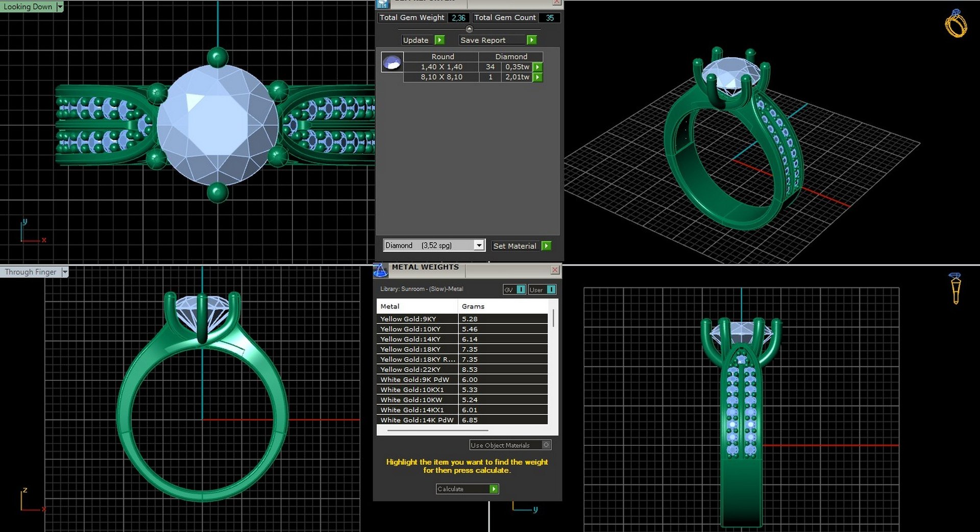This screenshot has width=980, height=532.
Task: Close the Metal Weights panel
Action: pyautogui.click(x=555, y=270)
